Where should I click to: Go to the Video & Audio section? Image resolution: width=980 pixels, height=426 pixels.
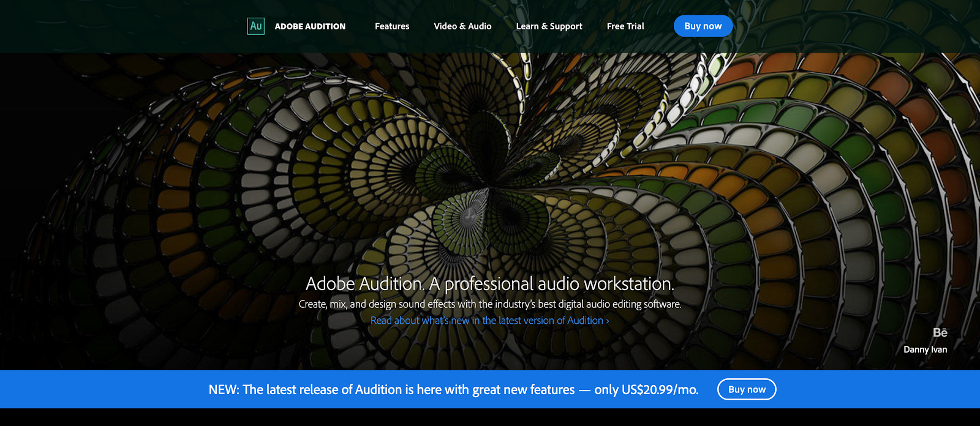point(462,26)
